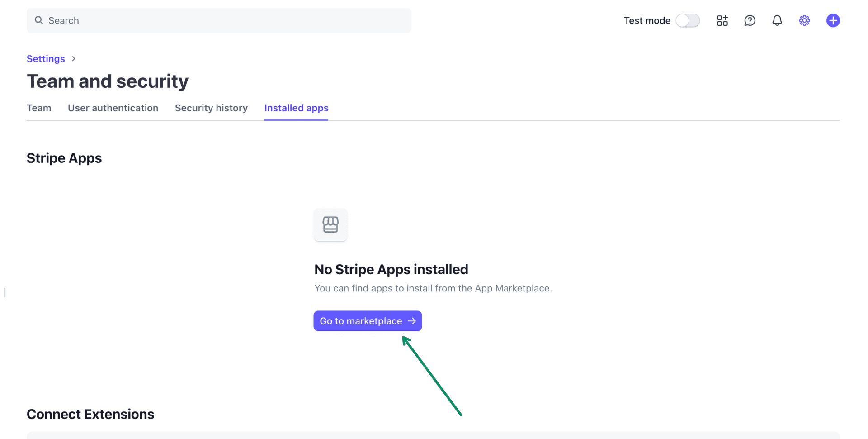Open the help question mark icon
This screenshot has width=868, height=439.
click(750, 20)
